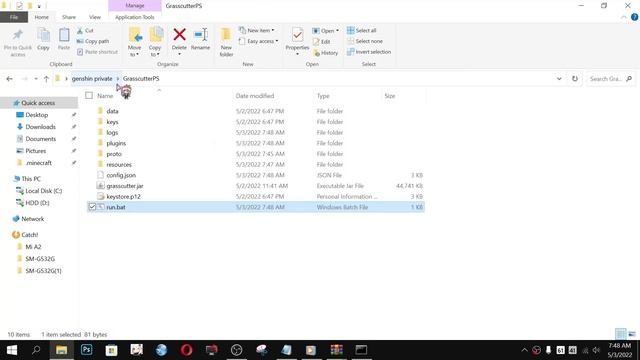Open the Windows Start menu
Image resolution: width=640 pixels, height=360 pixels.
[12, 350]
